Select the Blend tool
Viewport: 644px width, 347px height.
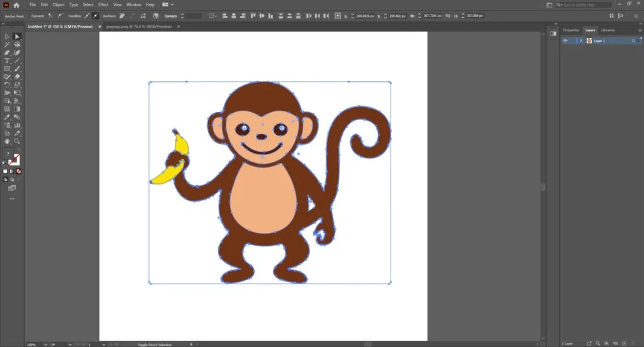pyautogui.click(x=17, y=117)
